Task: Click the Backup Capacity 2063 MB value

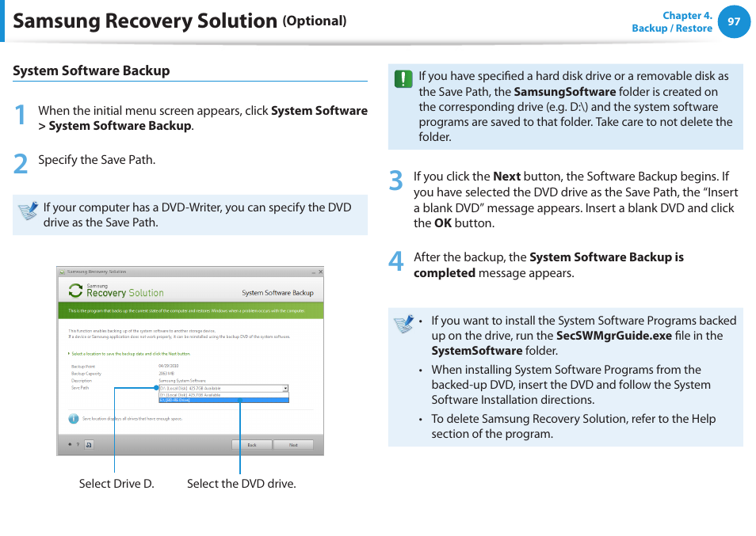Action: pyautogui.click(x=166, y=373)
